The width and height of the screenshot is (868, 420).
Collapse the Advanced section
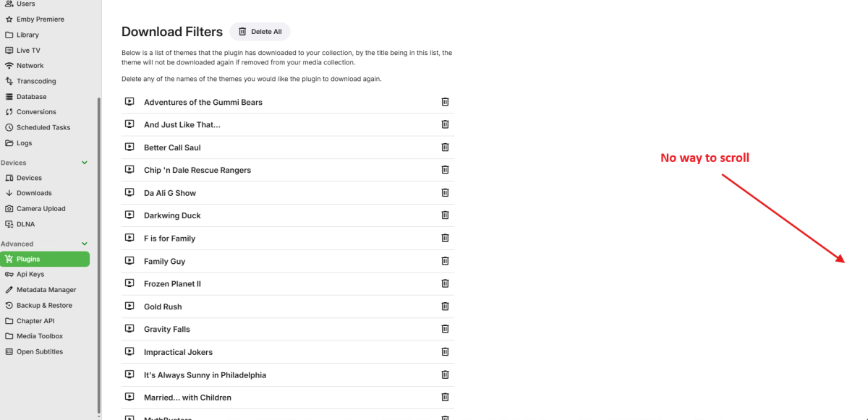[x=85, y=244]
